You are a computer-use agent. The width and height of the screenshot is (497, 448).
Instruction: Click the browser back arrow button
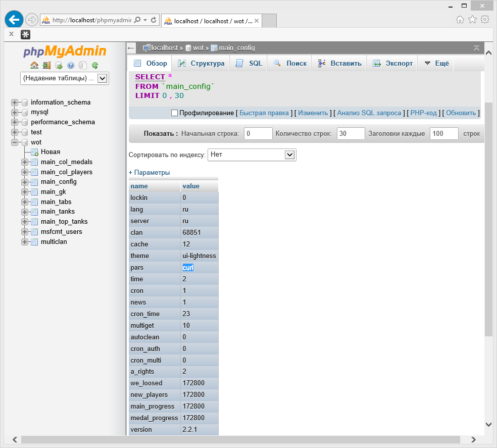click(x=14, y=20)
